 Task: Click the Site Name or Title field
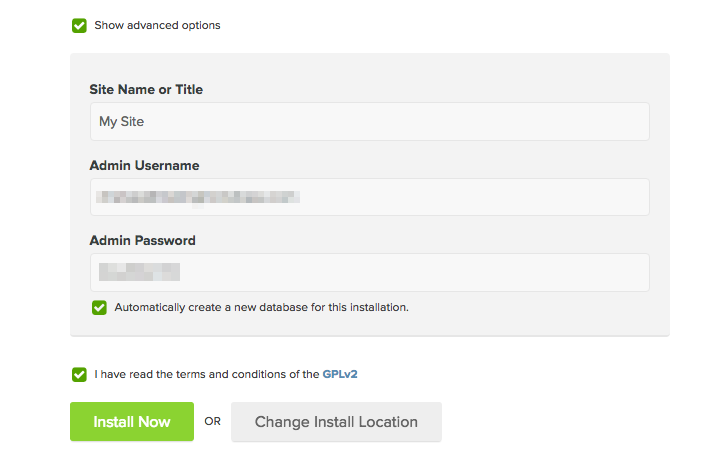pos(369,121)
